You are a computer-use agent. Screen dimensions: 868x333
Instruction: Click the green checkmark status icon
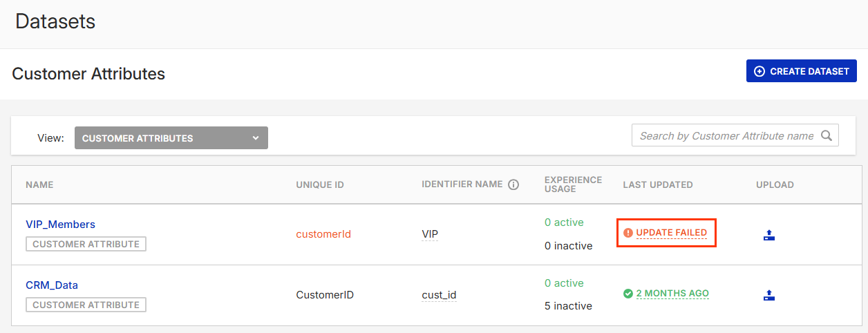click(628, 294)
